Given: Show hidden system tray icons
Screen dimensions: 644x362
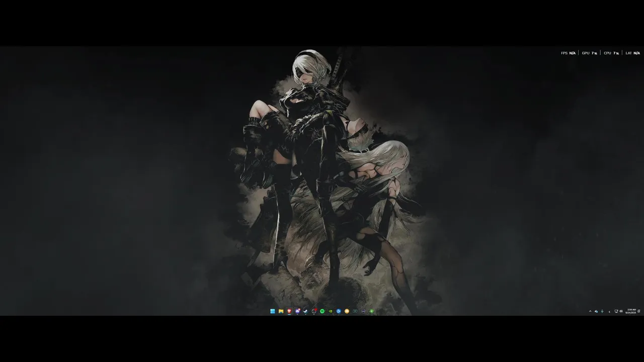Looking at the screenshot, I should [590, 311].
